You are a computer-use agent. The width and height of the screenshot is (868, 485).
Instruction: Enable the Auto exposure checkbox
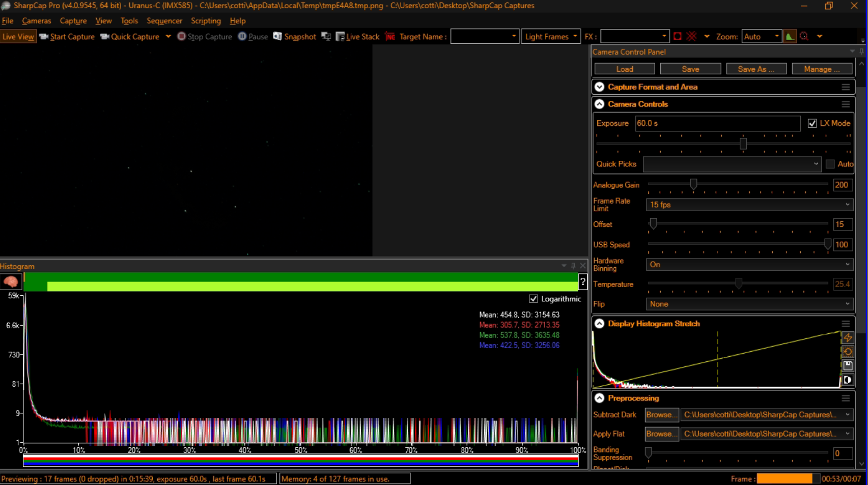[830, 164]
